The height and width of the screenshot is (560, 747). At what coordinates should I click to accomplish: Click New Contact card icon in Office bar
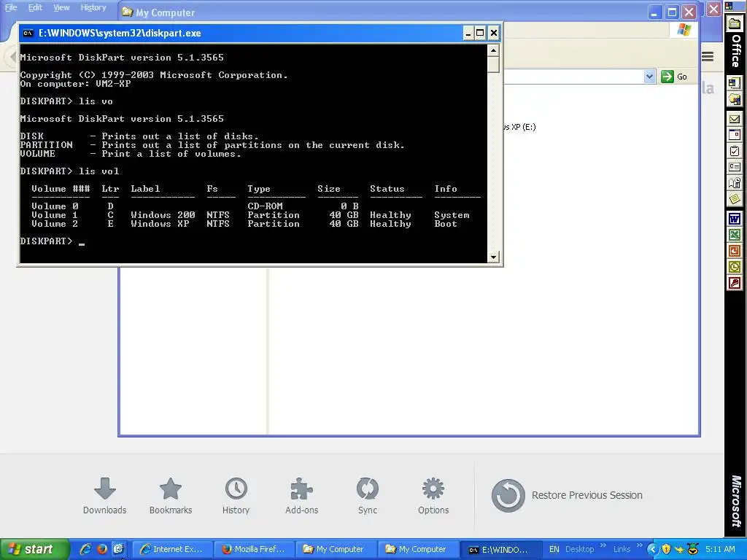(x=734, y=167)
